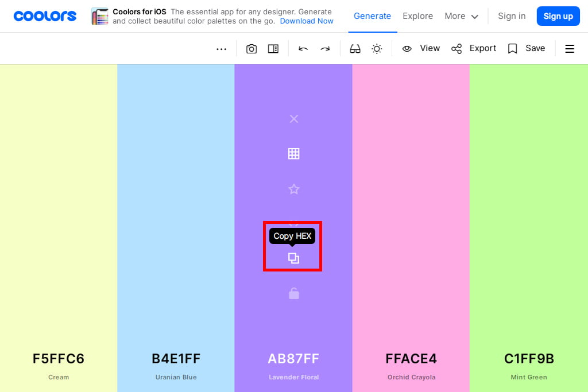Redo the palette change

tap(325, 49)
